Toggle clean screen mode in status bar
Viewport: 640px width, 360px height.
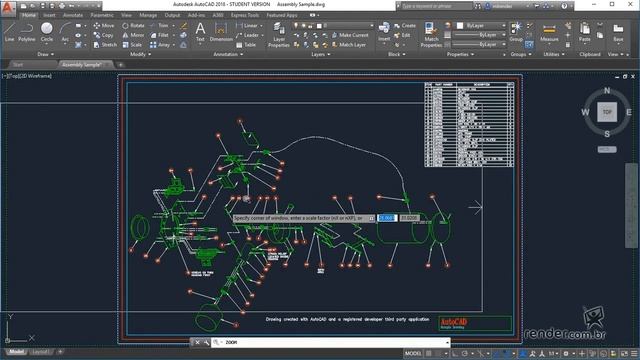(624, 353)
